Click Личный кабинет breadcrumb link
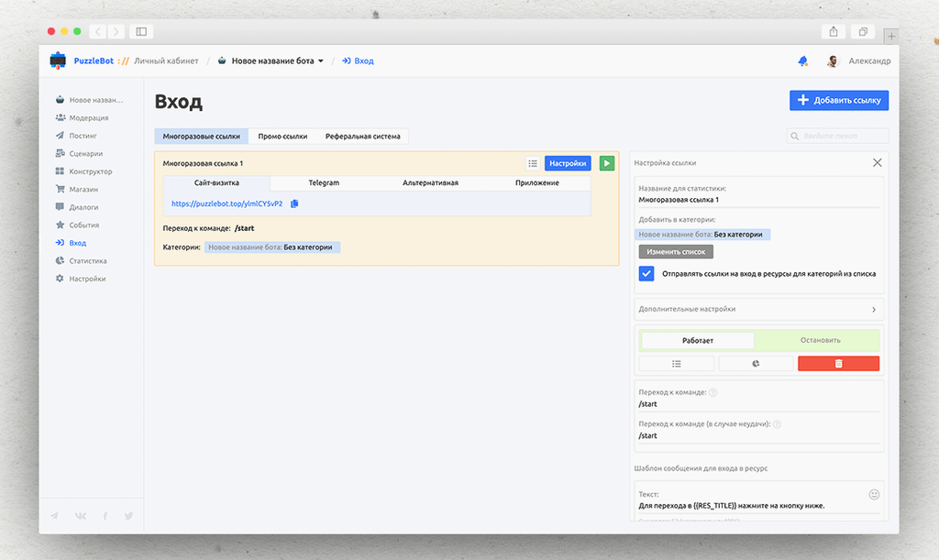Viewport: 939px width, 560px height. tap(166, 61)
